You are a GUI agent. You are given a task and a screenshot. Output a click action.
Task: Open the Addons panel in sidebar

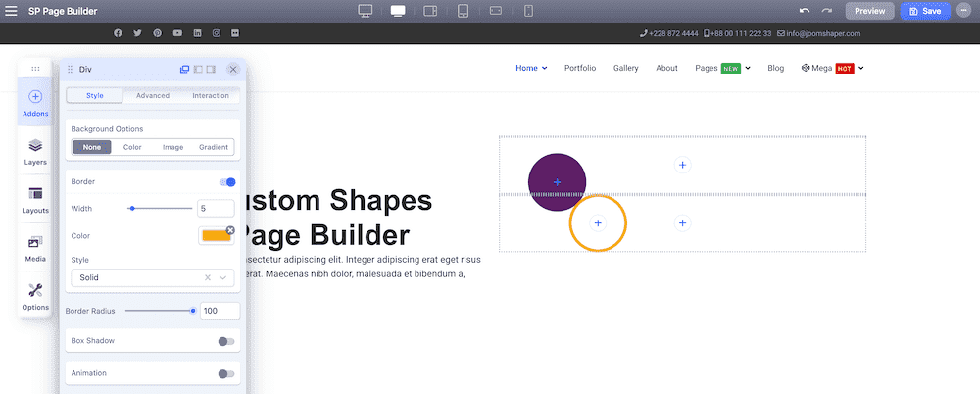(x=35, y=103)
